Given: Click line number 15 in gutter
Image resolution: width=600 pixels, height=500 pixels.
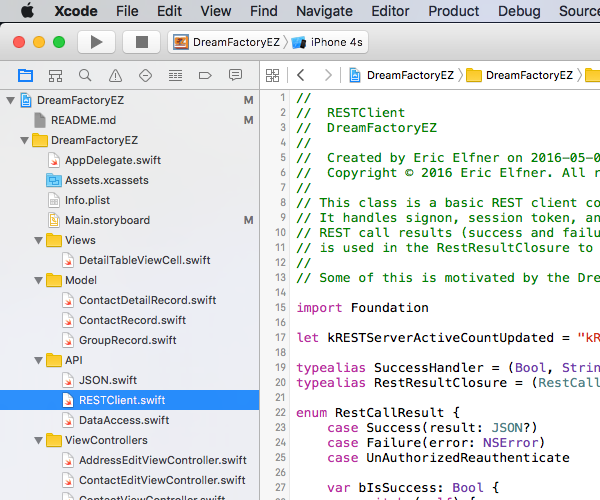Looking at the screenshot, I should pos(280,308).
